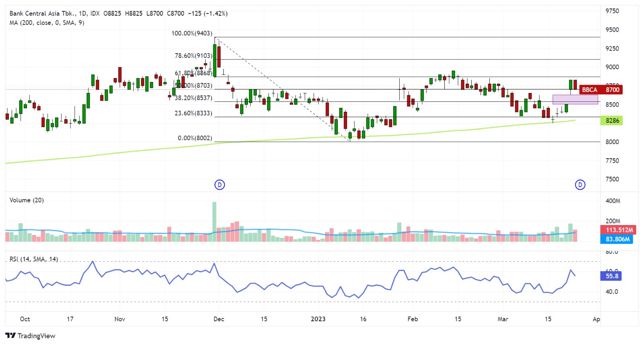Screen dimensions: 644x345
Task: Click the blue 83.806M volume average label
Action: click(617, 239)
